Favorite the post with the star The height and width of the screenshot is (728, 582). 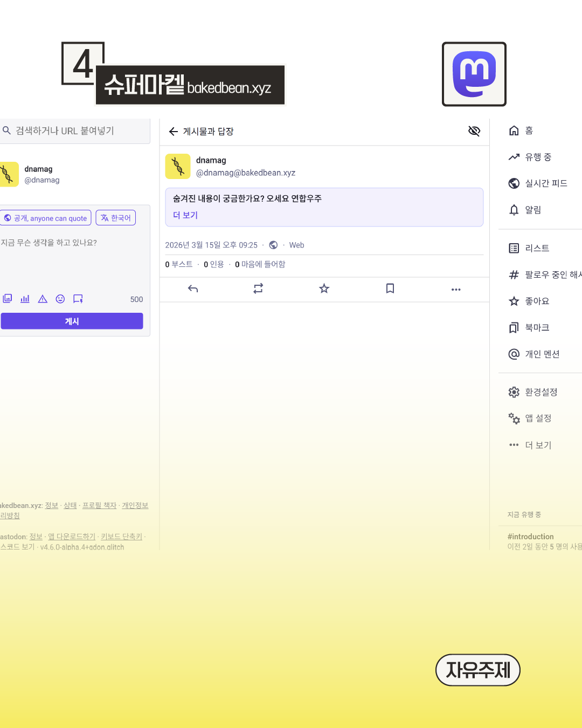pos(324,289)
